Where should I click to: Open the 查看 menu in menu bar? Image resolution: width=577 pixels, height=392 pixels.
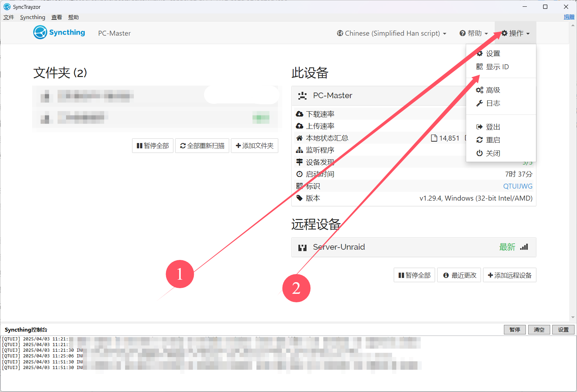click(56, 17)
